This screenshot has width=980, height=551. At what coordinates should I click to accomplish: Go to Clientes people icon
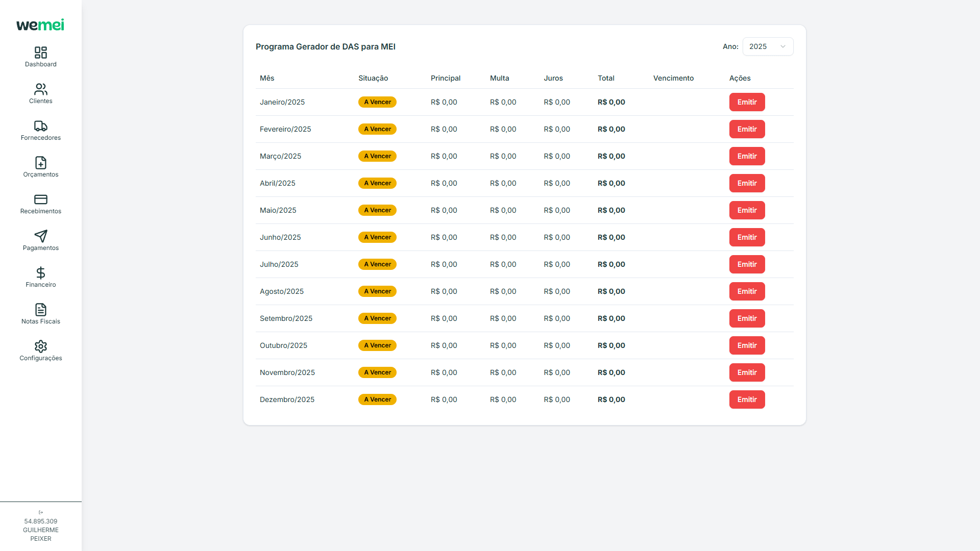(x=41, y=89)
